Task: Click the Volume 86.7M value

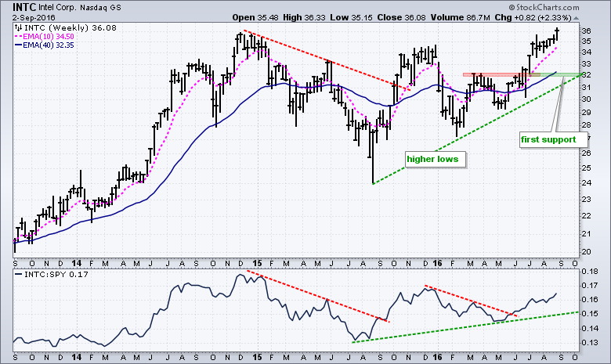Action: point(460,17)
